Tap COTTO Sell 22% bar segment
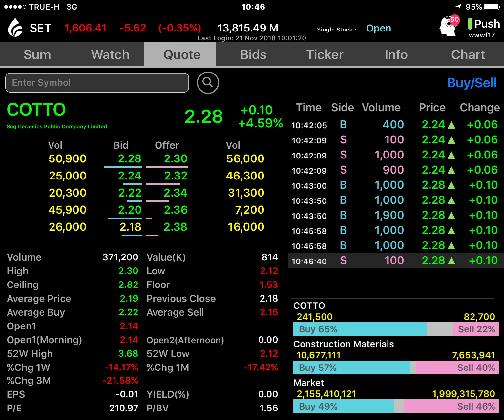 coord(476,329)
